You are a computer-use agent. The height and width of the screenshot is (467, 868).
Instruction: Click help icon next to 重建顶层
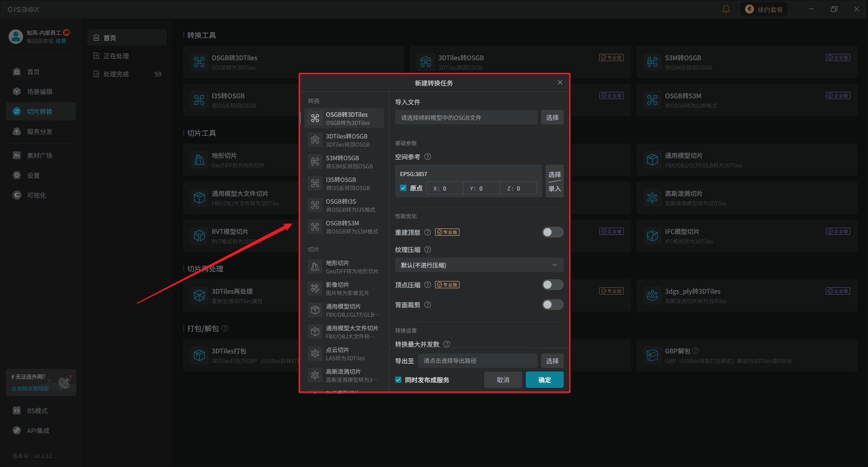[x=428, y=232]
